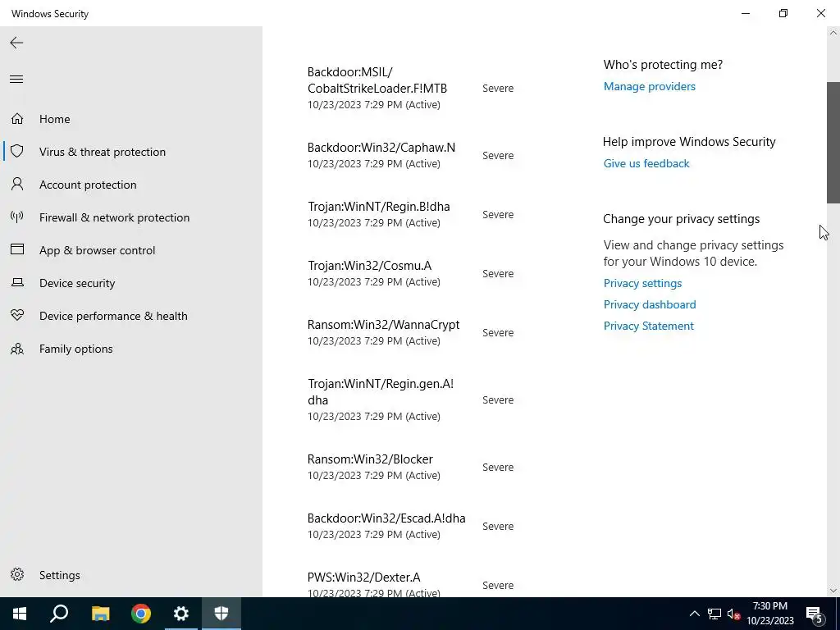
Task: Open Privacy dashboard link
Action: pyautogui.click(x=650, y=304)
